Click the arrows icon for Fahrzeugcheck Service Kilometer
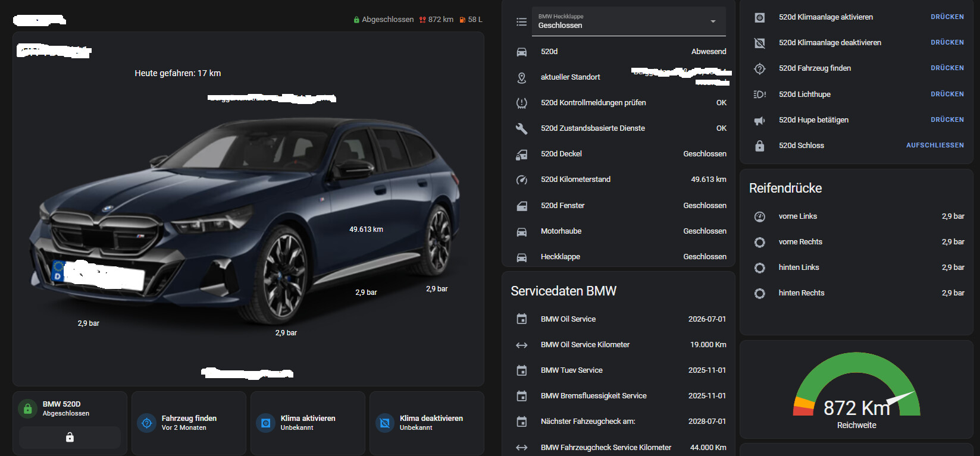This screenshot has width=980, height=456. pyautogui.click(x=521, y=448)
